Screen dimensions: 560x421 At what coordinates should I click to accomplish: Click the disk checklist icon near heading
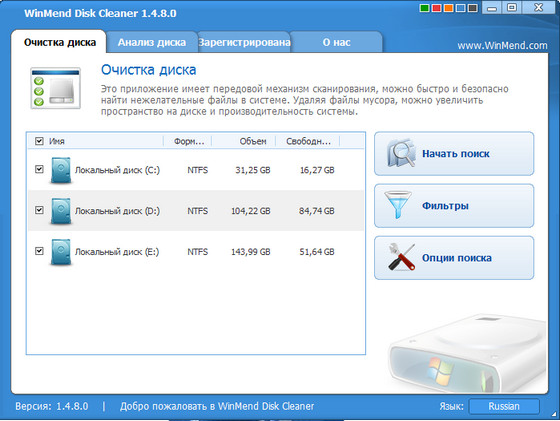coord(55,88)
